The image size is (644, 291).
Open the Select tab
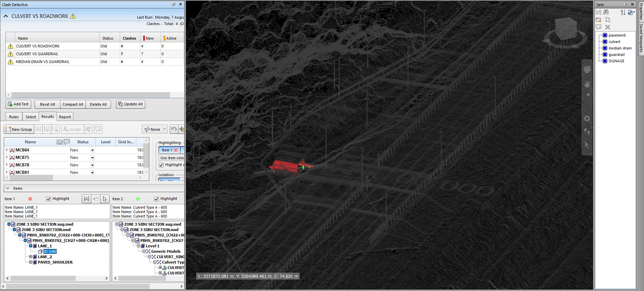pyautogui.click(x=31, y=117)
